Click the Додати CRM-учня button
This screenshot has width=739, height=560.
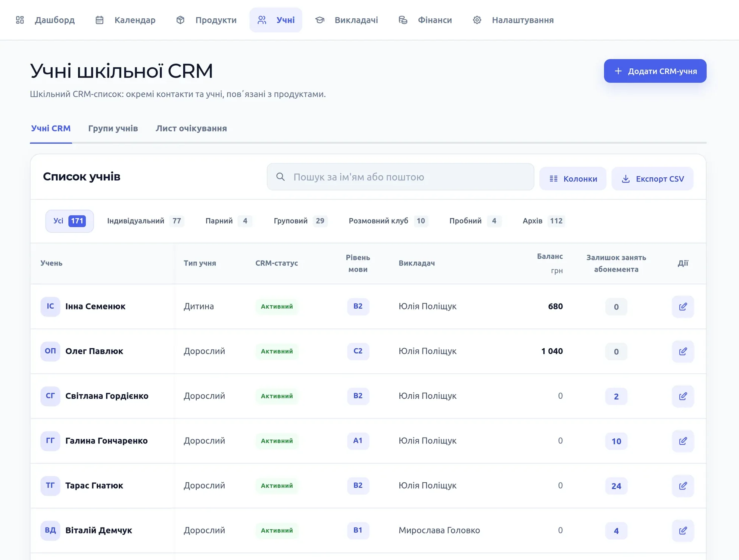click(x=655, y=71)
